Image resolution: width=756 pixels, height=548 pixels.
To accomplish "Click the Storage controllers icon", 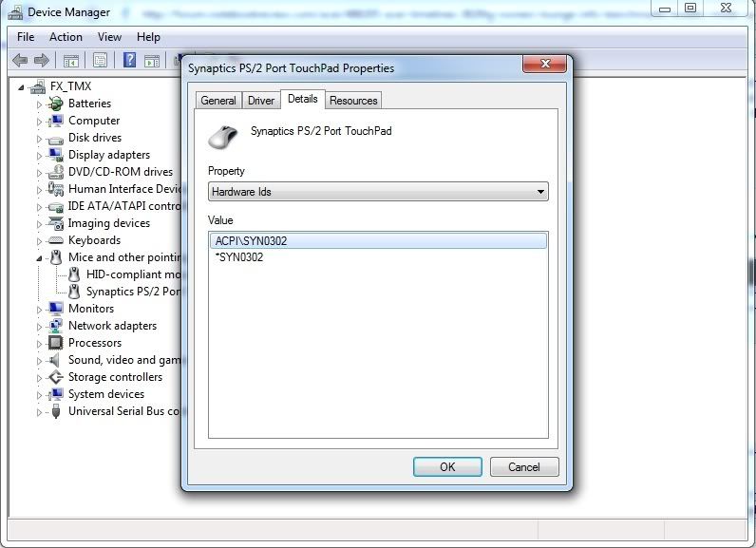I will [55, 377].
